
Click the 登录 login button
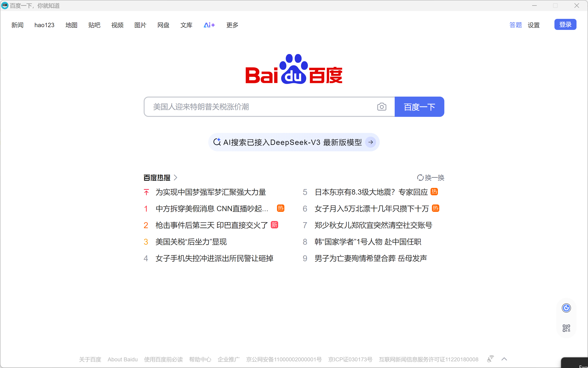[x=565, y=25]
